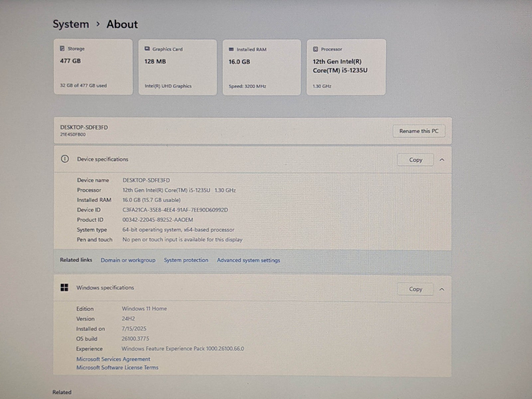Go back to System via the breadcrumb
This screenshot has height=399, width=532.
(x=71, y=24)
